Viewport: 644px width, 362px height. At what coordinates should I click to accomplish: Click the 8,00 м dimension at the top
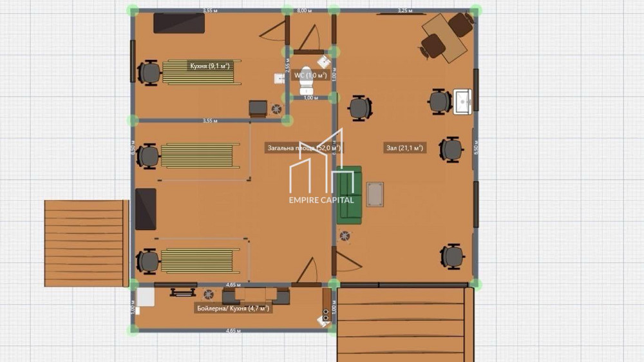(304, 11)
